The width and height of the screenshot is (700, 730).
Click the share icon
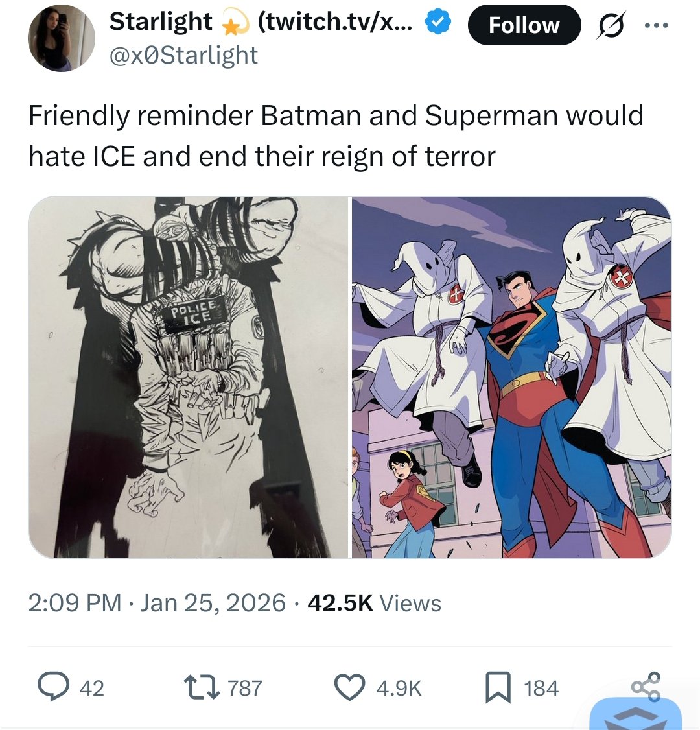[646, 687]
